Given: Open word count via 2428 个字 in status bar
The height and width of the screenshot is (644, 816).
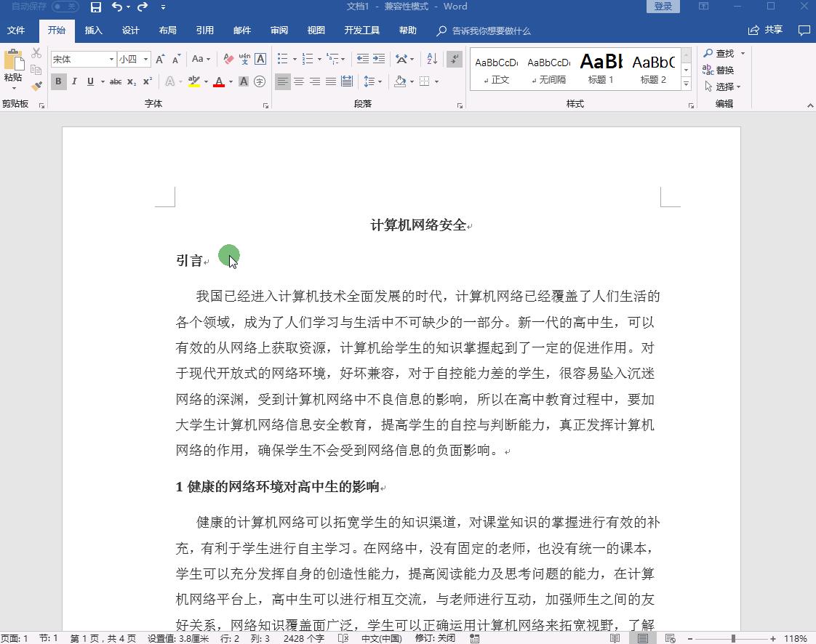Looking at the screenshot, I should 304,639.
